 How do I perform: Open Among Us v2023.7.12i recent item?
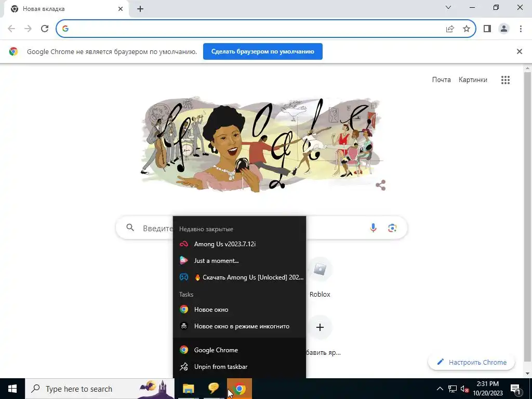click(x=240, y=244)
